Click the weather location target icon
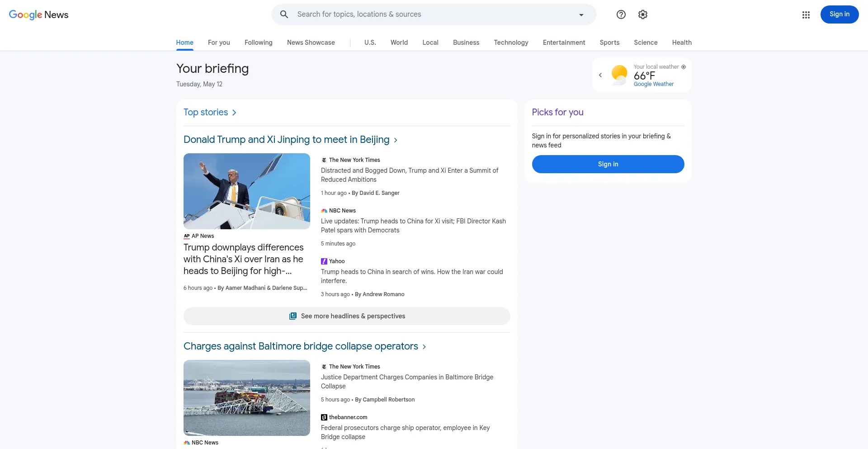The height and width of the screenshot is (449, 868). click(x=684, y=67)
